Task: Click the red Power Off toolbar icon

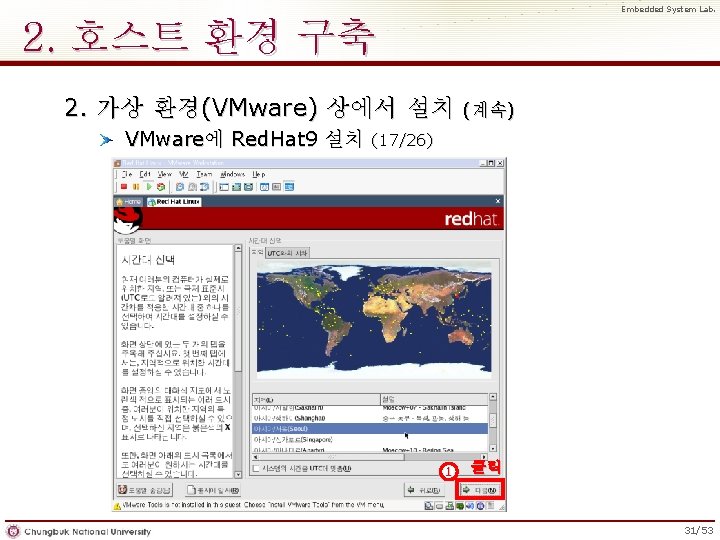Action: (x=124, y=187)
